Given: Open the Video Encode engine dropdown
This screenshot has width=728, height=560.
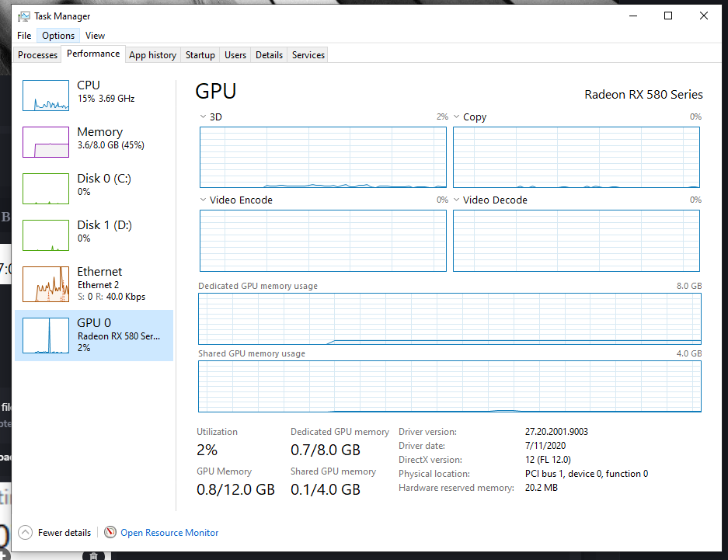Looking at the screenshot, I should click(x=204, y=200).
